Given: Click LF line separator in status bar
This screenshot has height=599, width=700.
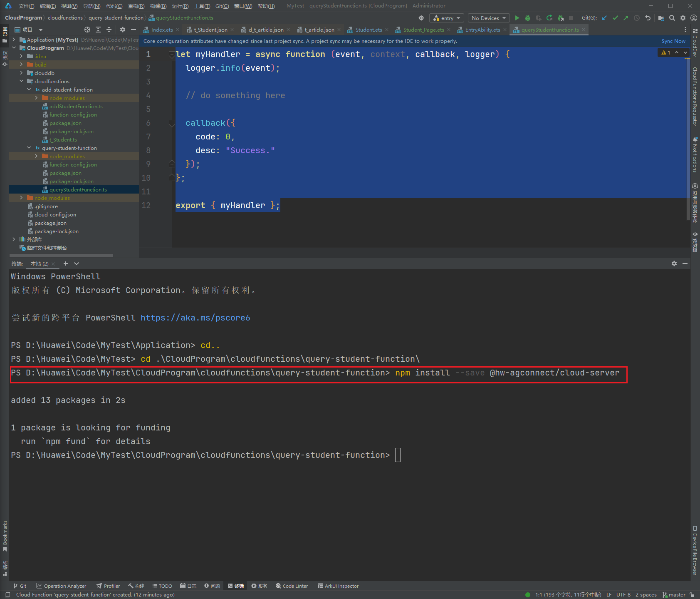Looking at the screenshot, I should tap(609, 594).
